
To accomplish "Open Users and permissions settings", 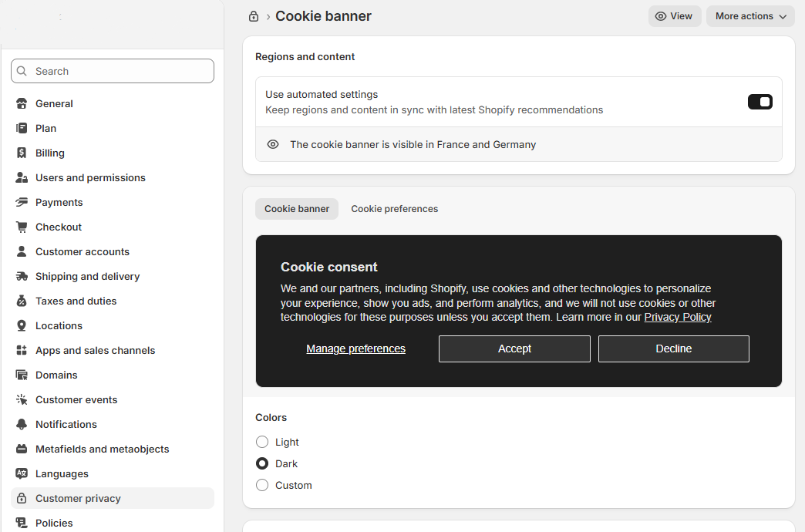I will [x=113, y=177].
